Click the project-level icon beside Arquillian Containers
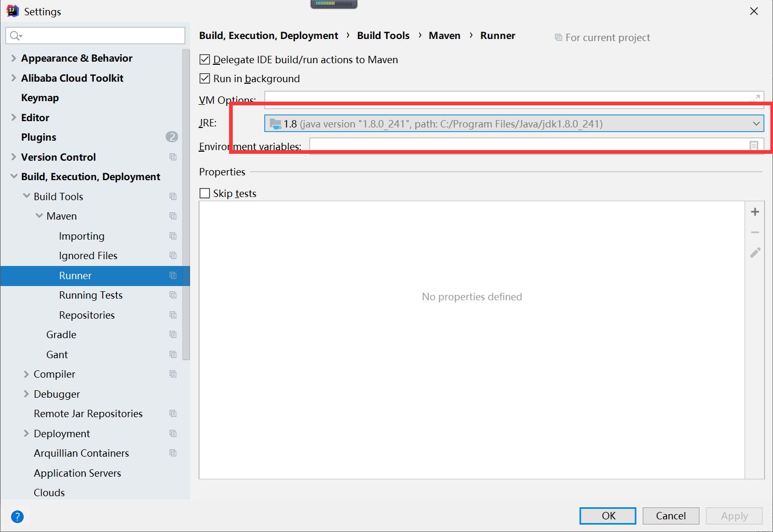 173,453
